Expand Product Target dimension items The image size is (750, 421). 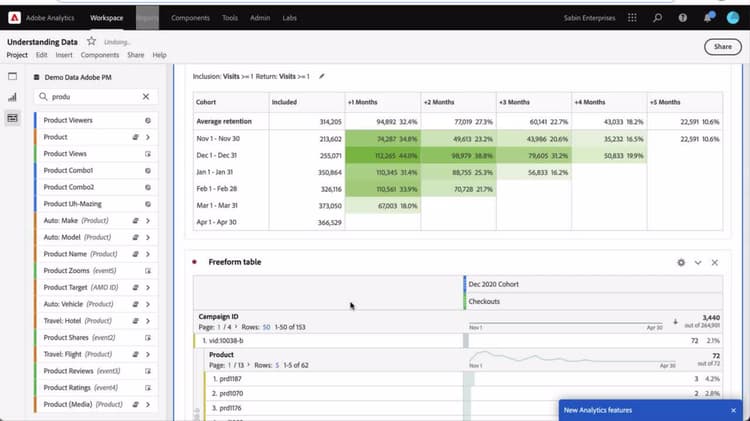pyautogui.click(x=148, y=288)
